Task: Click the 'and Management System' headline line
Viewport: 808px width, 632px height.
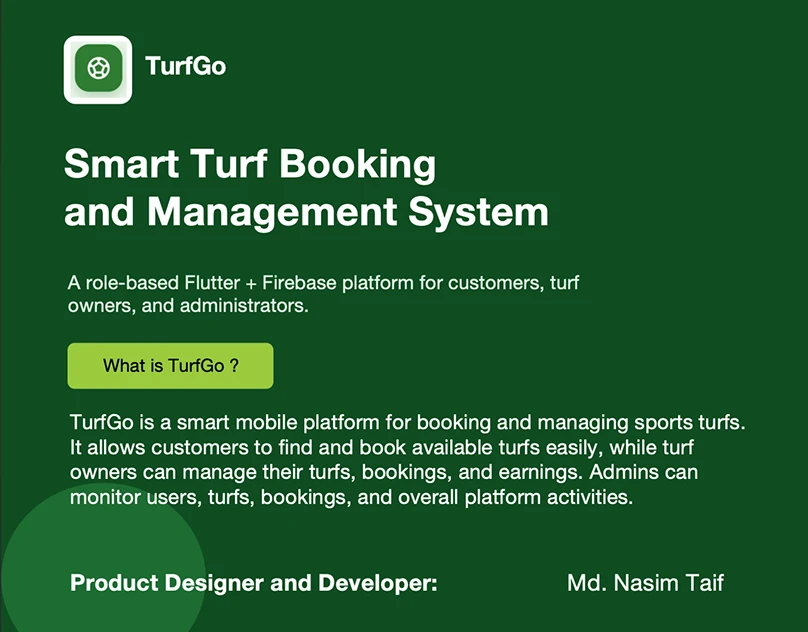Action: click(x=307, y=212)
